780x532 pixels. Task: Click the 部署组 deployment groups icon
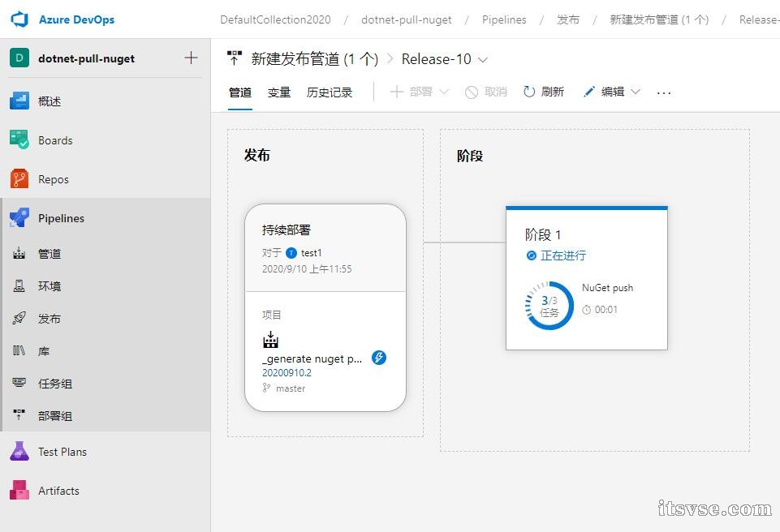point(19,415)
